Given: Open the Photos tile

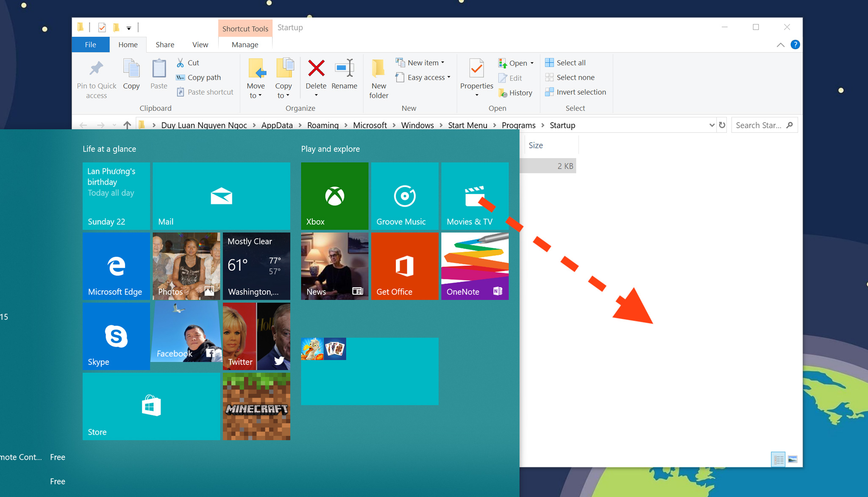Looking at the screenshot, I should [x=186, y=266].
